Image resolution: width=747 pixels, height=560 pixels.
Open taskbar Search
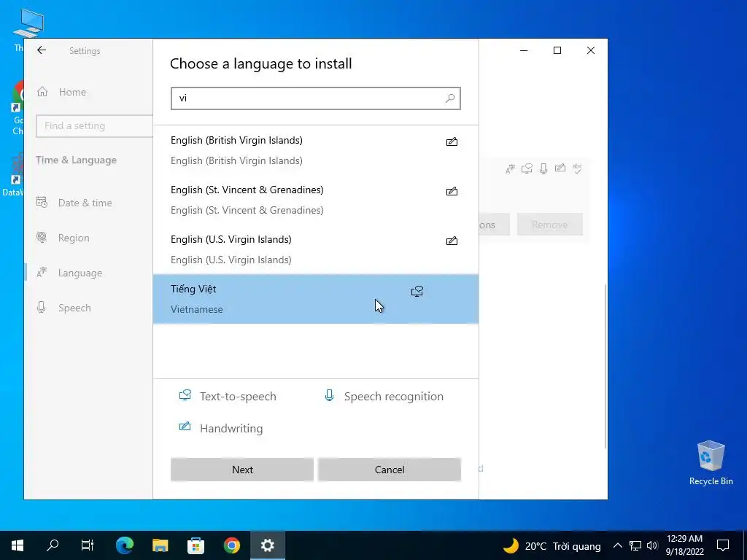(x=53, y=545)
